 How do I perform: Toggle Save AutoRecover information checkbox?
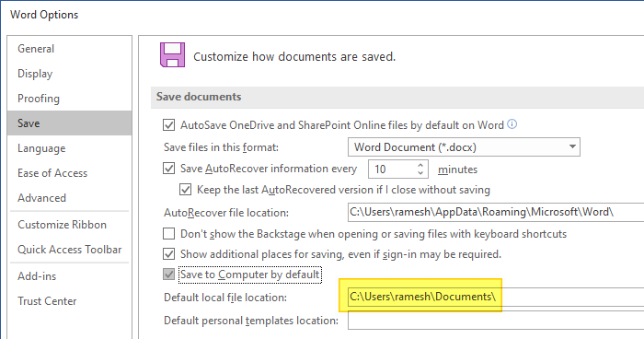click(168, 169)
